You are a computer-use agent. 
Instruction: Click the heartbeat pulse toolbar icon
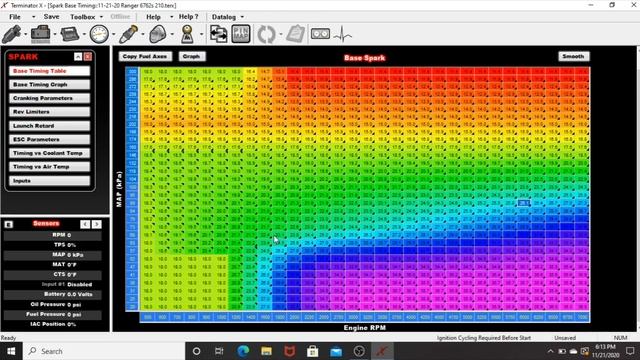342,34
